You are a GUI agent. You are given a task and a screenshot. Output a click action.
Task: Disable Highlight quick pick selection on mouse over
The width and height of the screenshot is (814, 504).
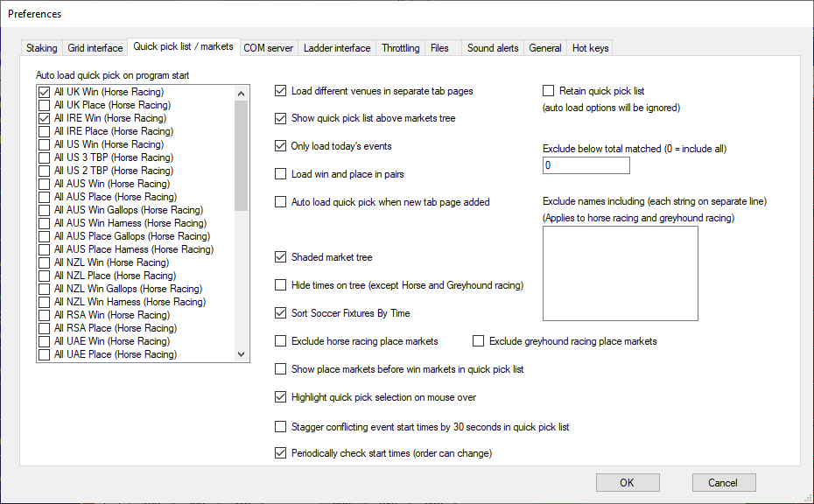click(280, 397)
